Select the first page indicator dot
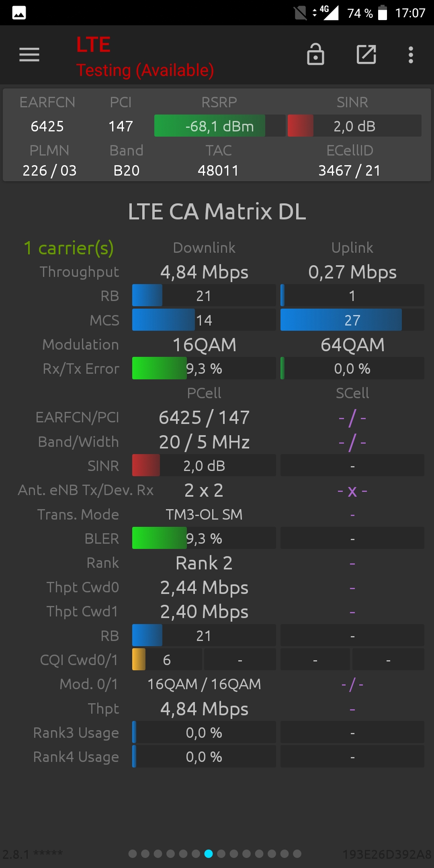434x868 pixels. [x=133, y=854]
